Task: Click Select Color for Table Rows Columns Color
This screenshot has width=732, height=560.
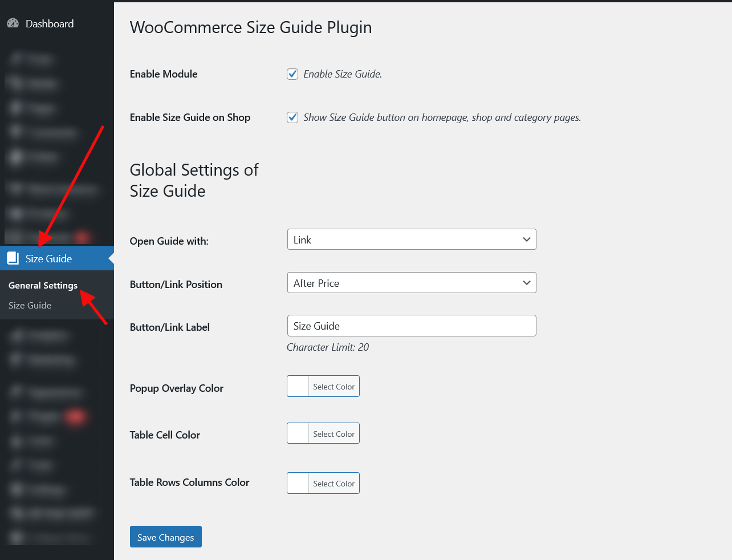Action: 334,484
